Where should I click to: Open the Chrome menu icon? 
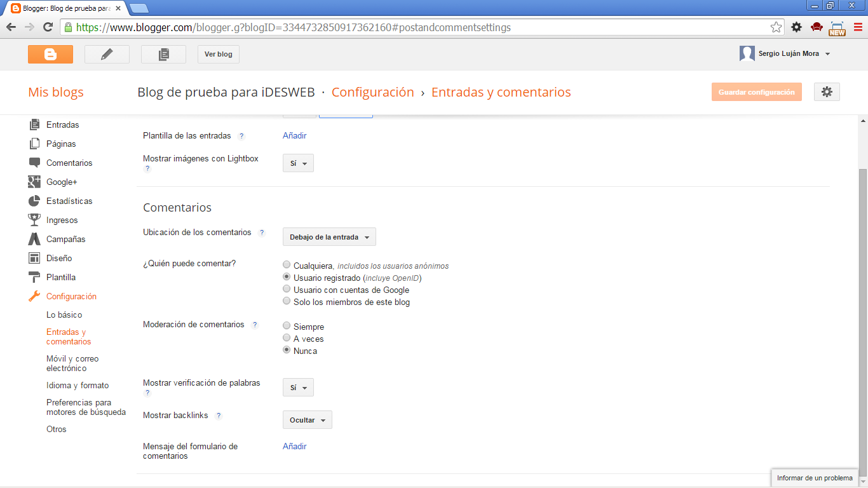858,27
